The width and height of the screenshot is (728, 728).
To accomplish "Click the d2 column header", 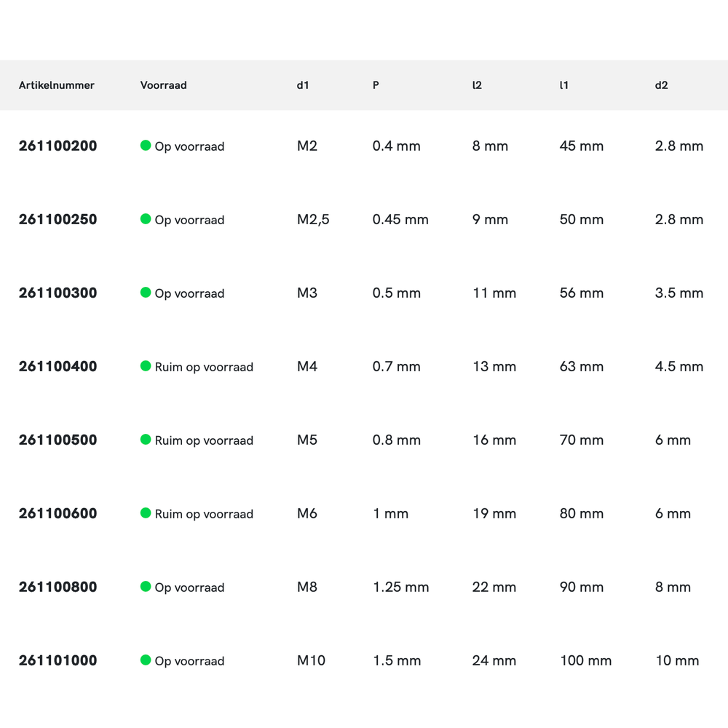I will 661,85.
